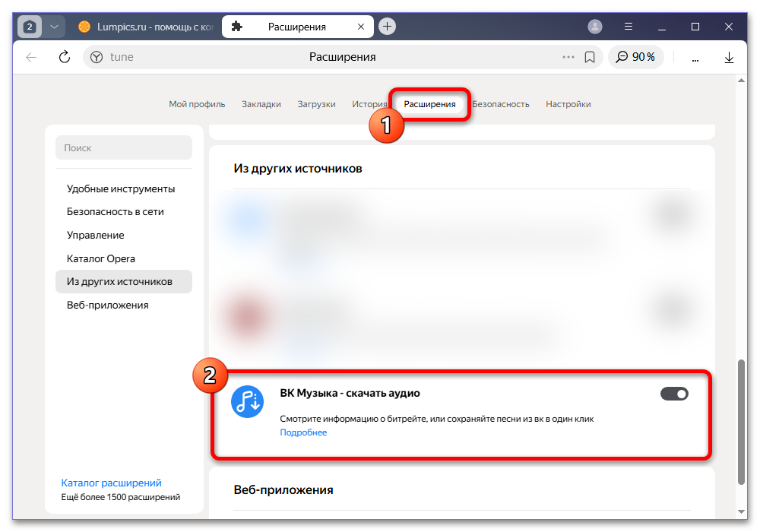Click the tab counter icon showing 2
Image resolution: width=760 pixels, height=532 pixels.
(30, 27)
